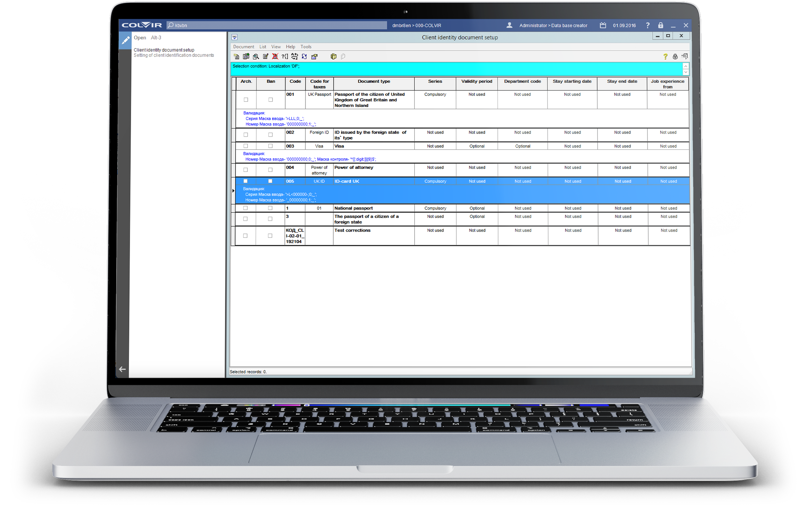The image size is (812, 519).
Task: Toggle Ban checkbox for Test corrections row
Action: click(270, 236)
